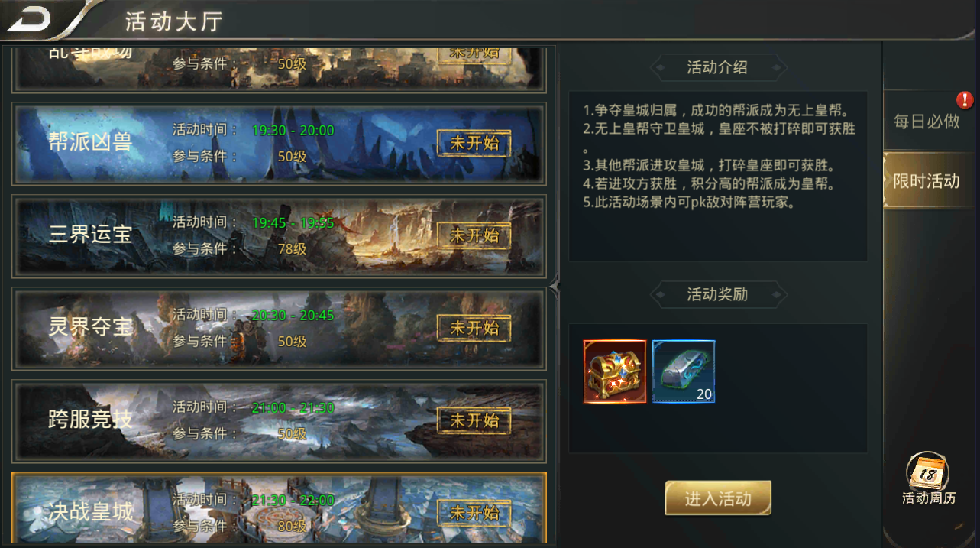
Task: Select the 决战皇城 activity banner
Action: click(279, 507)
